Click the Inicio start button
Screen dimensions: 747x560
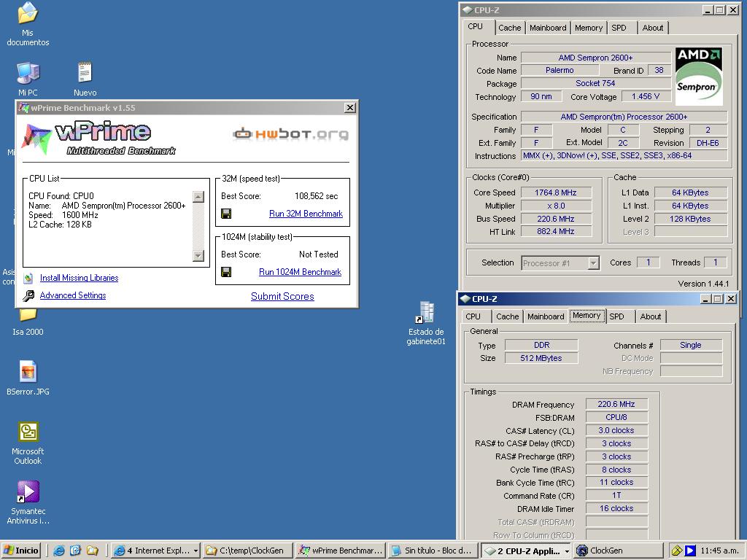point(21,551)
